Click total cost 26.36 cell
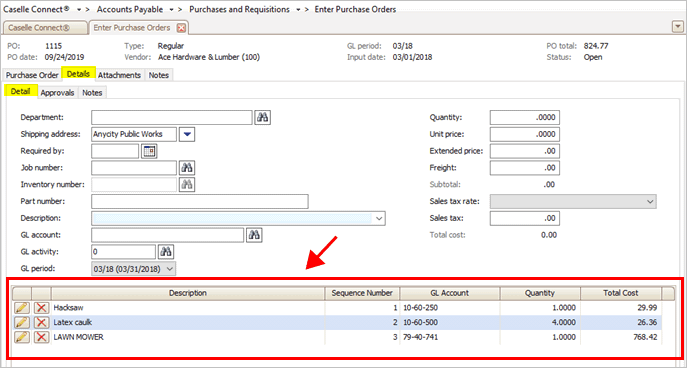This screenshot has height=368, width=687. pos(621,323)
